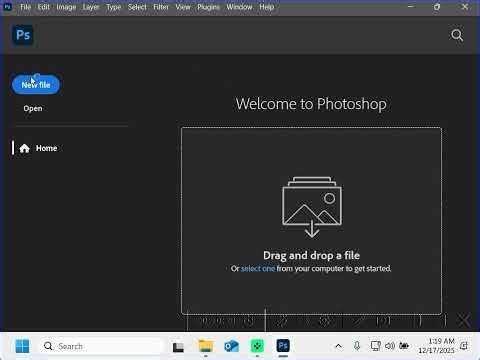Open the notification bell in taskbar
480x360 pixels.
coord(464,346)
